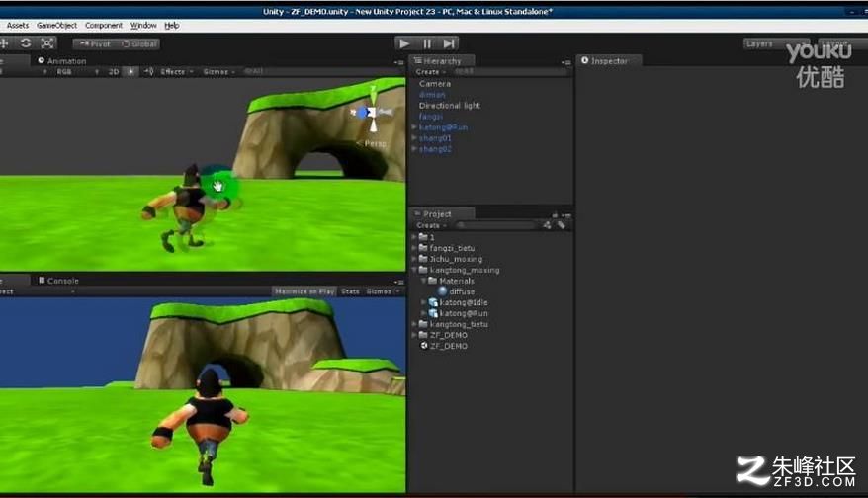
Task: Select katong@Run model icon in Project
Action: click(433, 313)
